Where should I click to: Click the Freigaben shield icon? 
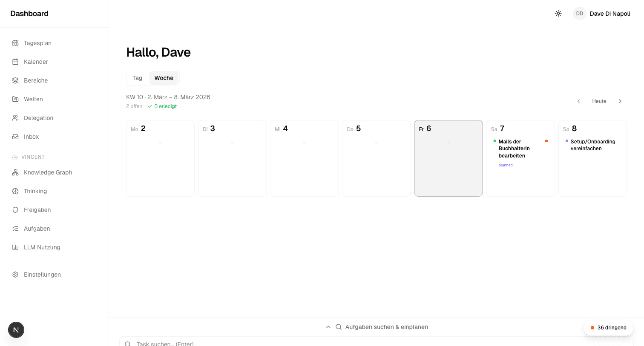coord(15,210)
